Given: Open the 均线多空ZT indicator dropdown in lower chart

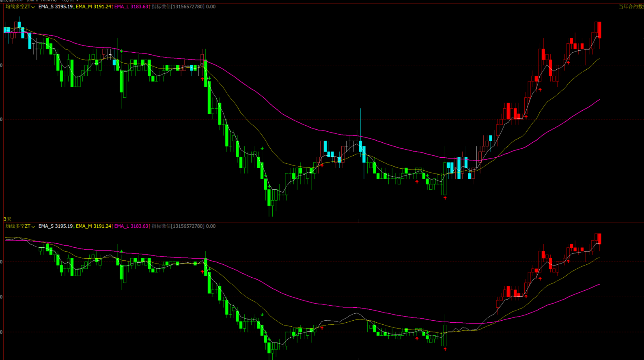Looking at the screenshot, I should [33, 227].
